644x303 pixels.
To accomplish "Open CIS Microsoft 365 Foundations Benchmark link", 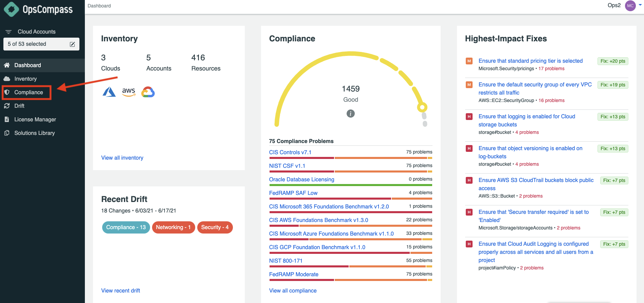I will coord(329,207).
